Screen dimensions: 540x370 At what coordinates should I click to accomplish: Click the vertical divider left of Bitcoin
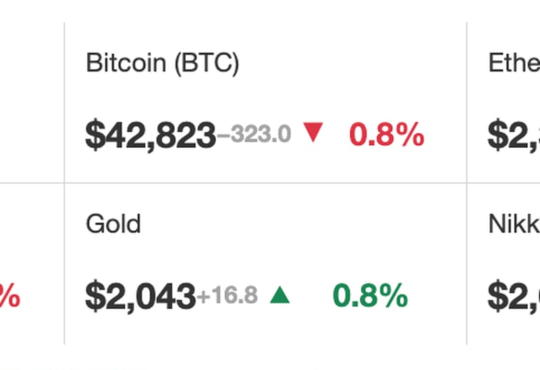pos(64,103)
